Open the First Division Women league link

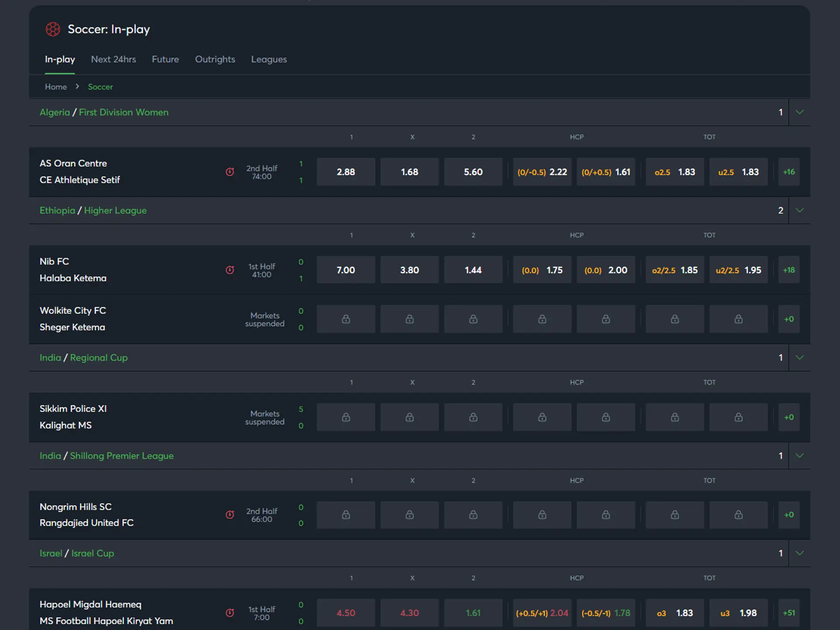coord(123,112)
